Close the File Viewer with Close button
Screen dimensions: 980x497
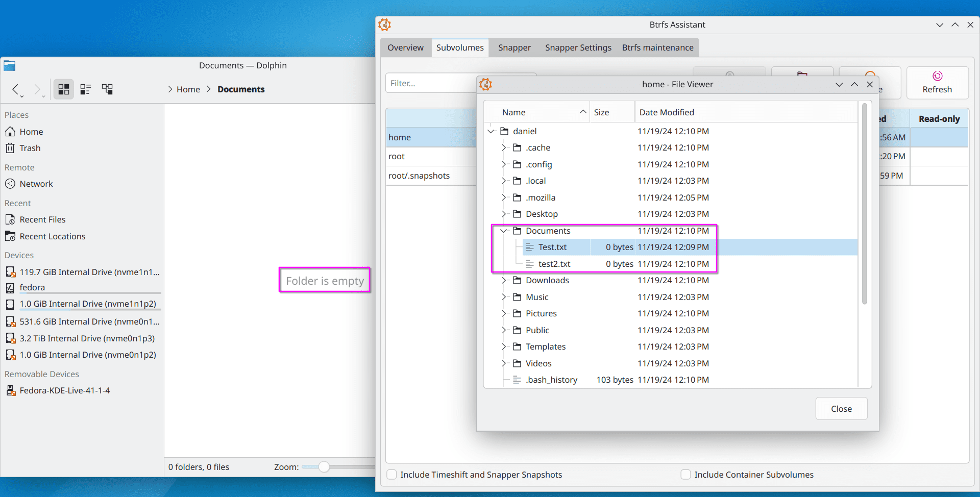pos(841,409)
